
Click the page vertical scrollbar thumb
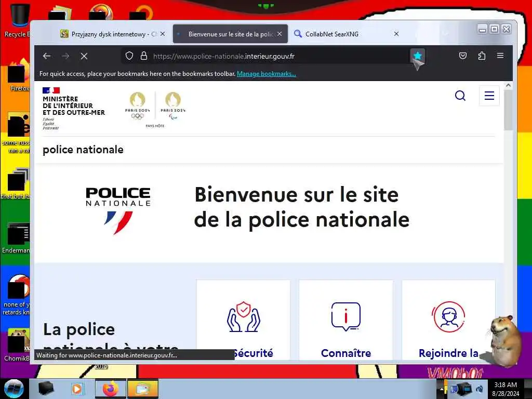click(508, 110)
